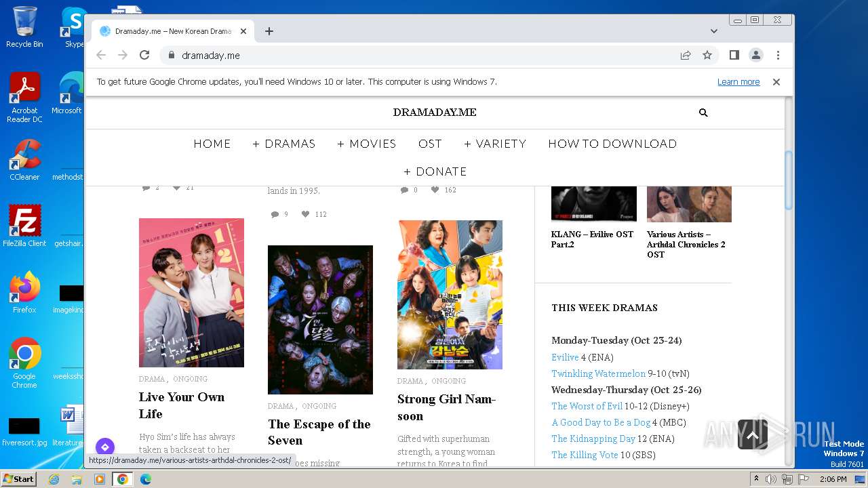Click The Kidnapping Day link

point(593,439)
